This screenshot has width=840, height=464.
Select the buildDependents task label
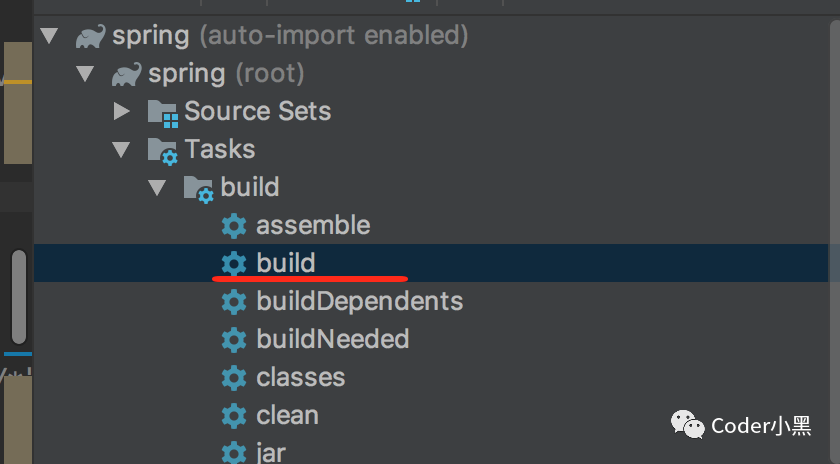[x=359, y=301]
